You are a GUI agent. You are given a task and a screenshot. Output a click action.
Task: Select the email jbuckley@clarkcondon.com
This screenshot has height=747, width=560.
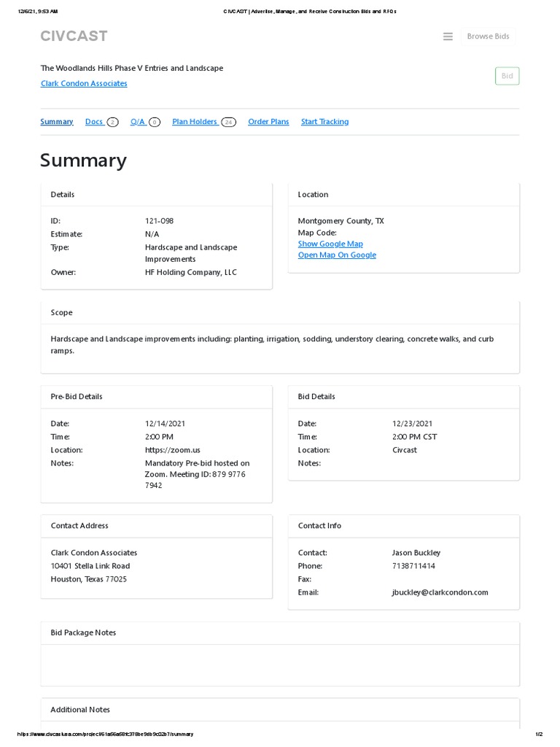[x=440, y=592]
